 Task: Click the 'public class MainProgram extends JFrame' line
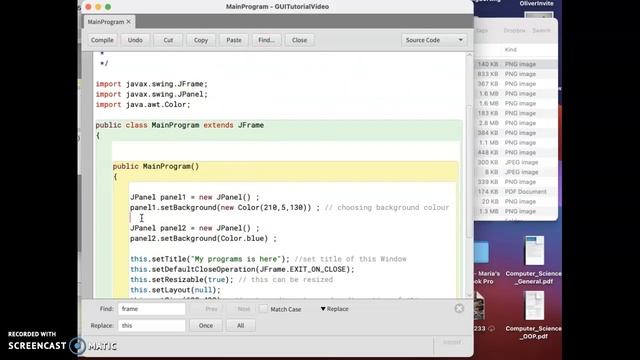tap(180, 125)
